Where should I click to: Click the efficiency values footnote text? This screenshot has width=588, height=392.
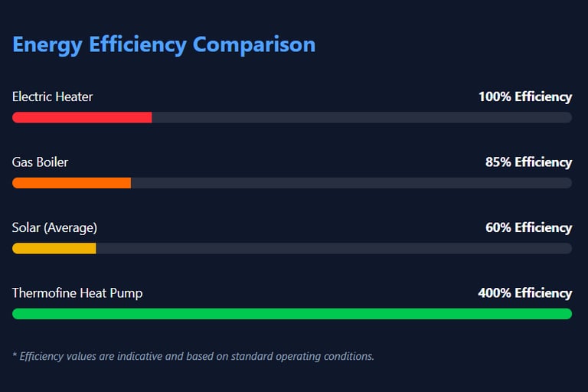tap(193, 356)
